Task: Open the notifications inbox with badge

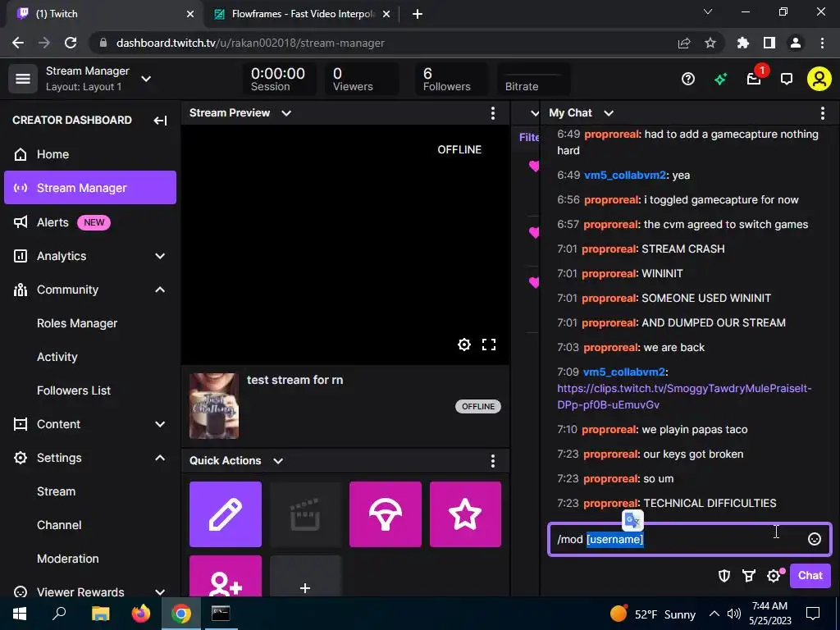Action: (x=755, y=79)
